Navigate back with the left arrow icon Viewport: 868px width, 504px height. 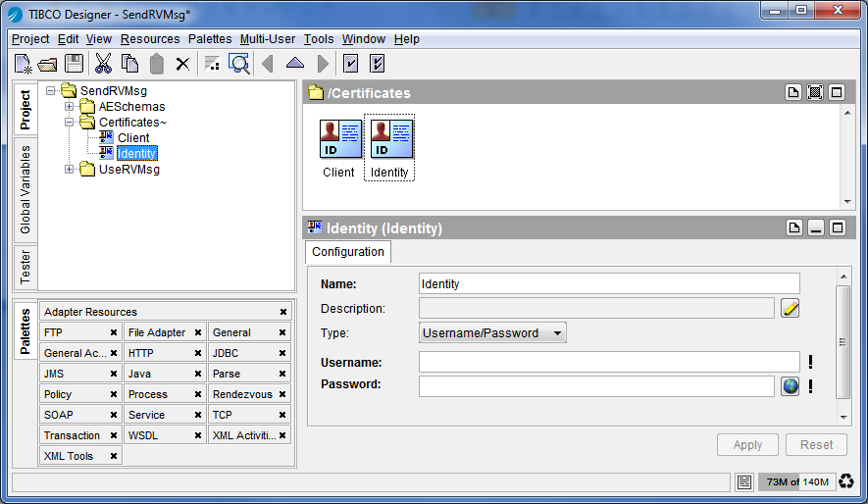click(268, 64)
